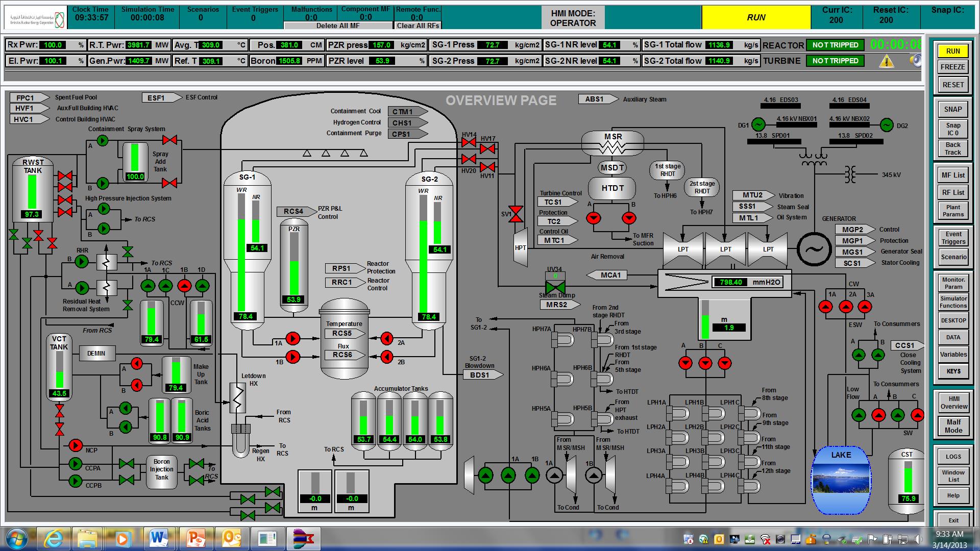Click condensate pump A below the hotwell

(x=685, y=363)
